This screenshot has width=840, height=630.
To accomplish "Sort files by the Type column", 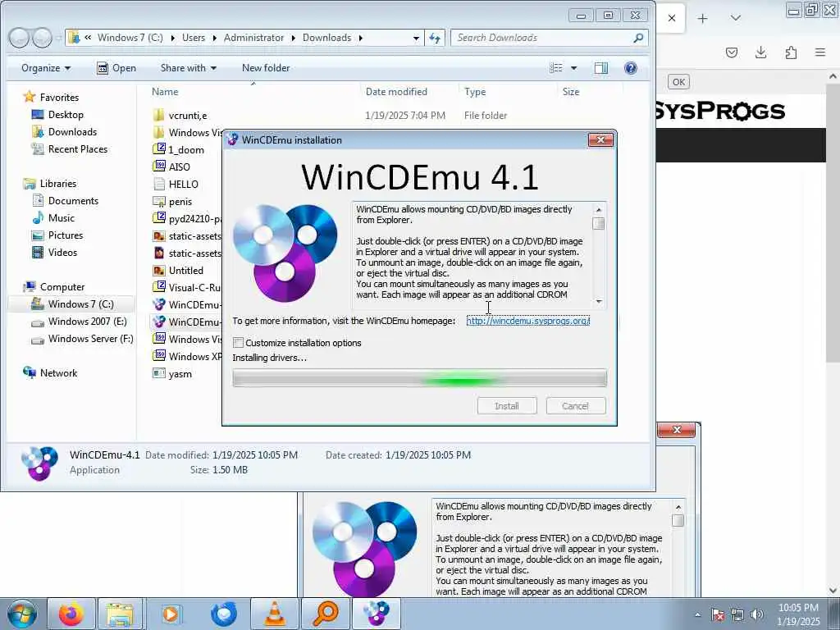I will click(475, 92).
